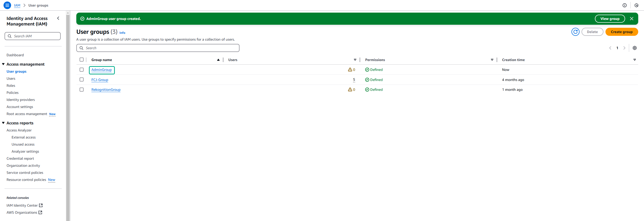Select the FCJ-Group row checkbox
This screenshot has width=644, height=221.
(x=82, y=79)
